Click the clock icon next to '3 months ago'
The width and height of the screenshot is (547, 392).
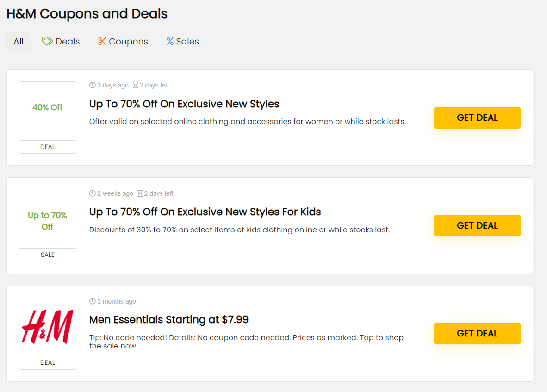[93, 301]
